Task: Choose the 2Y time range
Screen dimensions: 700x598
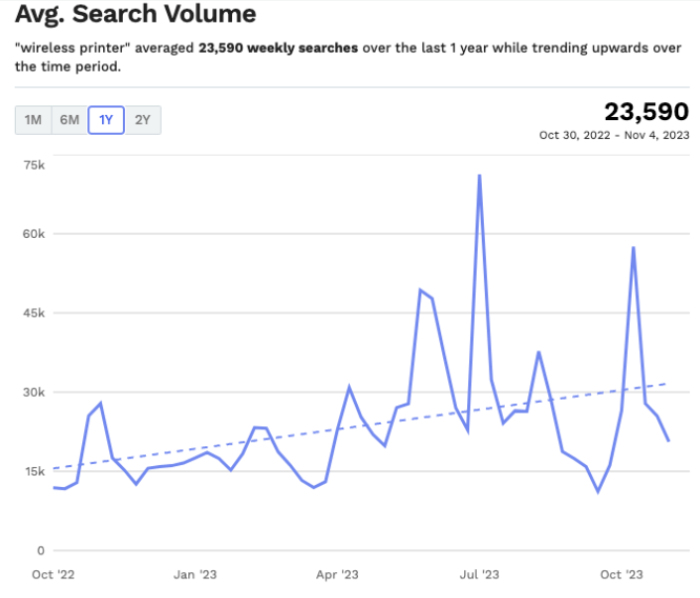Action: pyautogui.click(x=143, y=120)
